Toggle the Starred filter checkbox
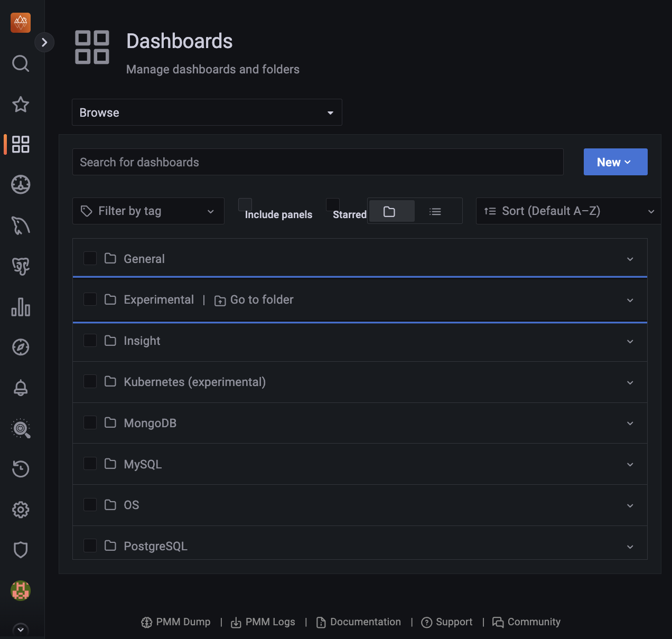This screenshot has height=639, width=672. click(333, 205)
